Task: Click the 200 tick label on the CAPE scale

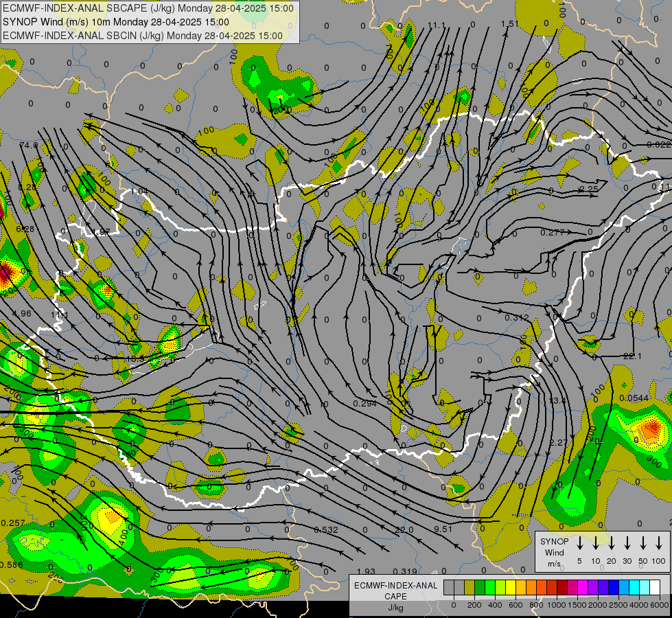Action: coord(474,605)
